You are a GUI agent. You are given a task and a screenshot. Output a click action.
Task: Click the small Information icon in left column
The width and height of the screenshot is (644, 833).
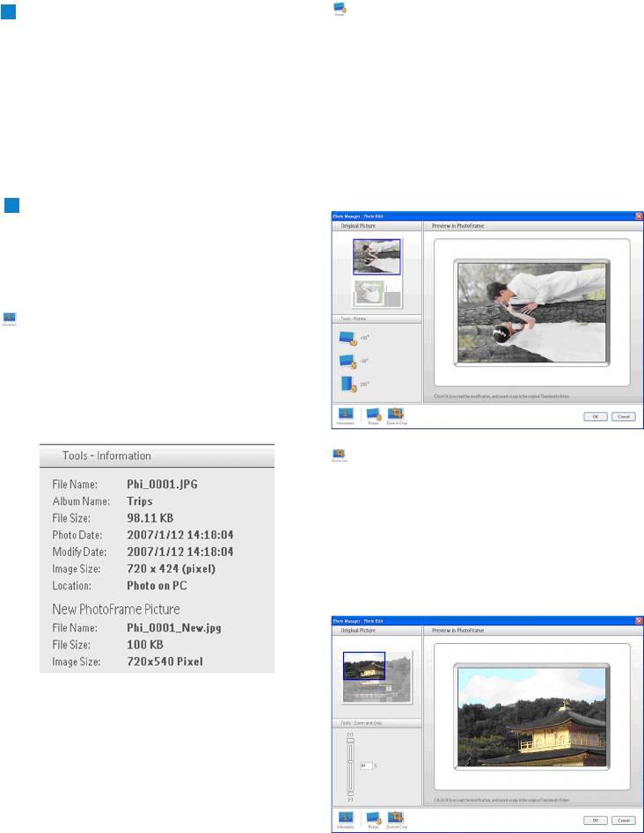coord(10,318)
